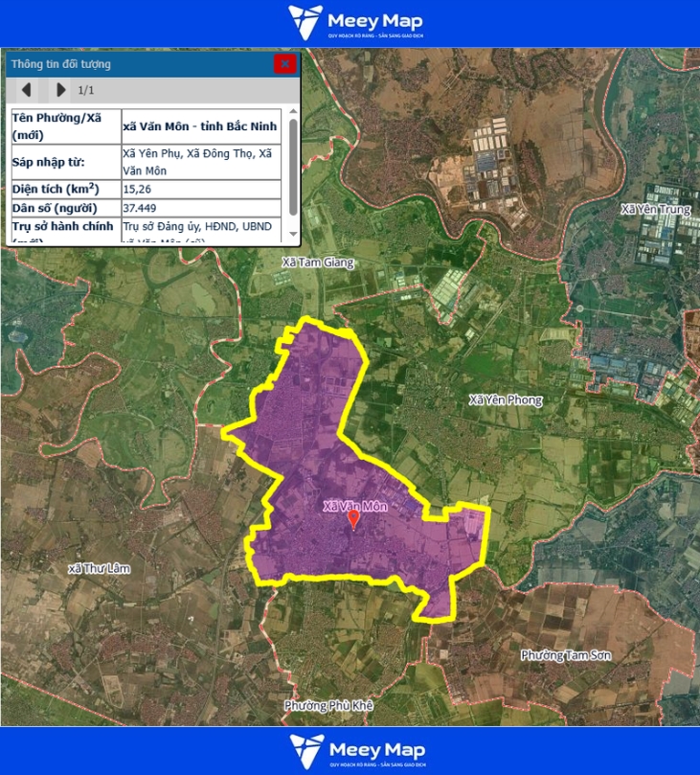Click the red location pin on Xã Văn Môn
Screen dimensions: 700x775
(x=353, y=519)
